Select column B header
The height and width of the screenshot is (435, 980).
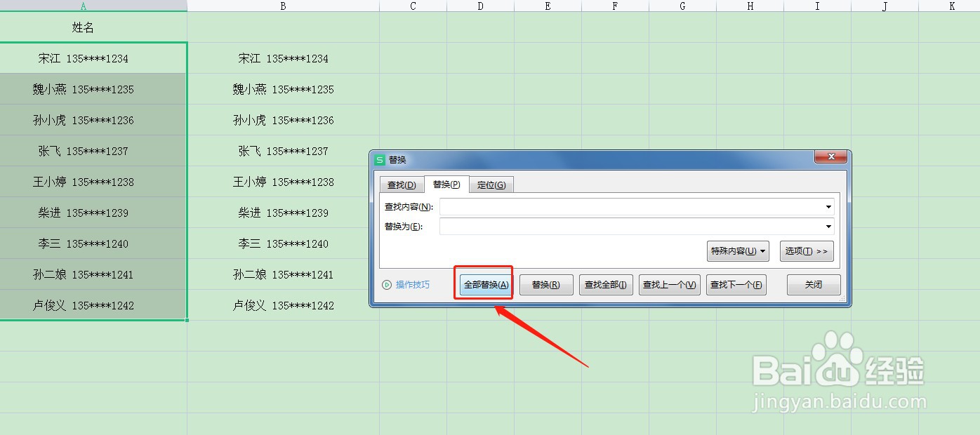pos(283,6)
